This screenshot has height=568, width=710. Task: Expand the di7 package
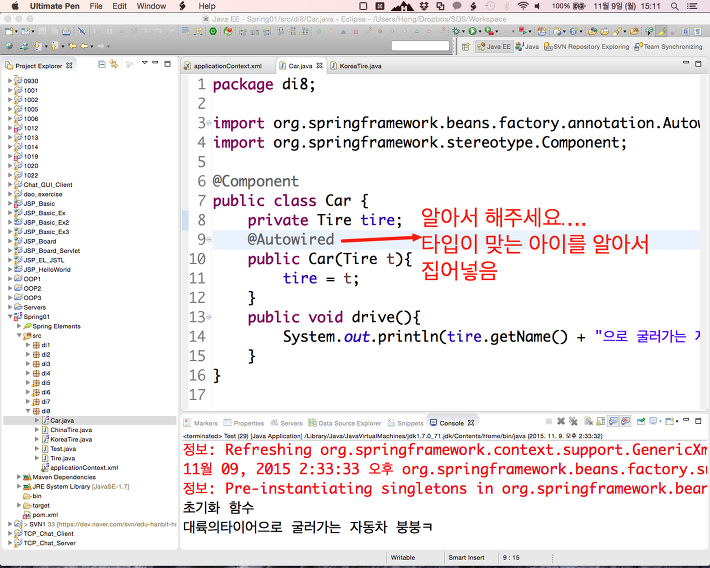point(28,401)
